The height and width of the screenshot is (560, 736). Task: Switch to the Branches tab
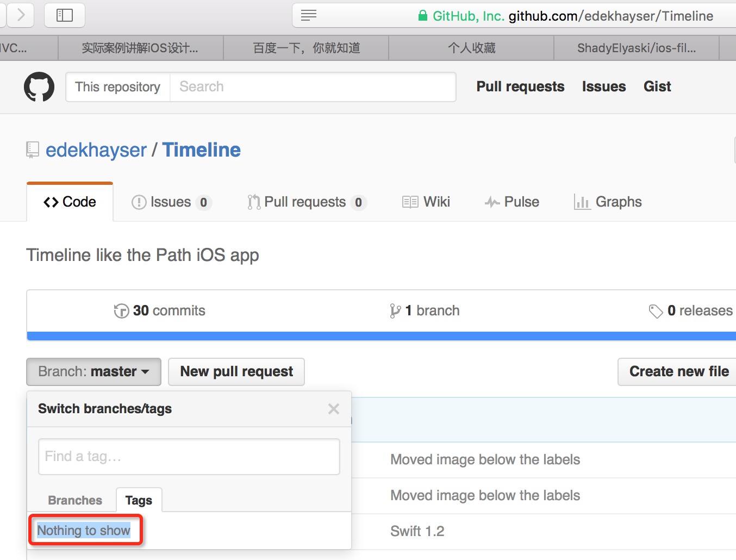click(x=75, y=500)
